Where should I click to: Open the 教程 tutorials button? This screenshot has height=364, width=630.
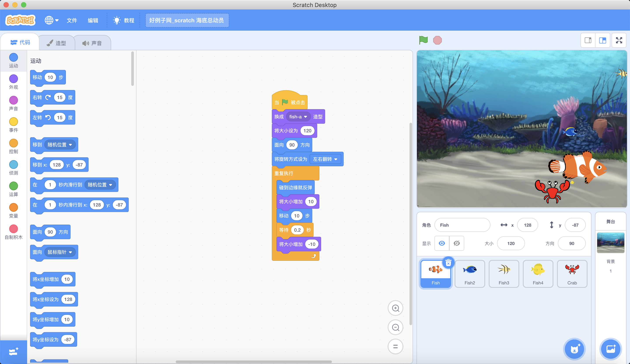coord(124,20)
